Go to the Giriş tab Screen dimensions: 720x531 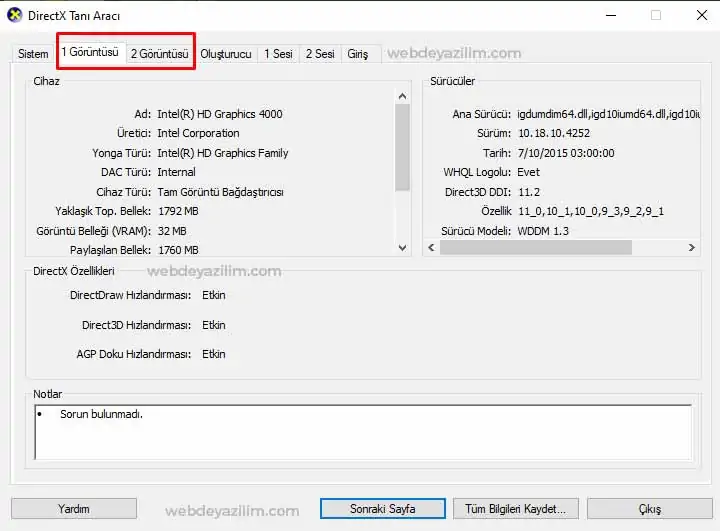tap(358, 54)
